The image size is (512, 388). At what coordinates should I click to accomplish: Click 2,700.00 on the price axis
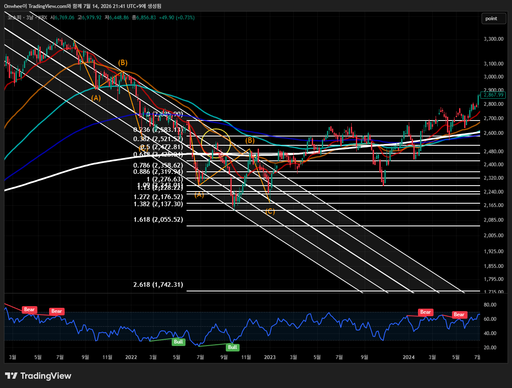(494, 118)
